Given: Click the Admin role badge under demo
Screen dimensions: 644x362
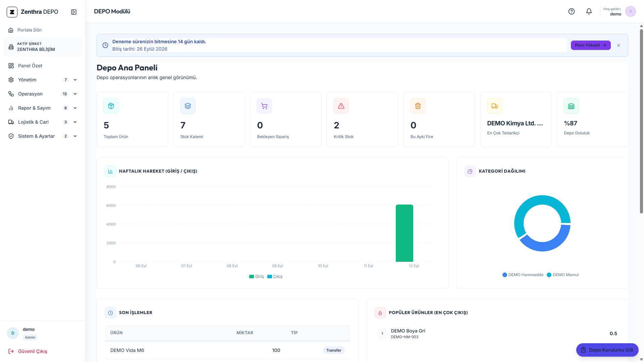Looking at the screenshot, I should coord(30,338).
